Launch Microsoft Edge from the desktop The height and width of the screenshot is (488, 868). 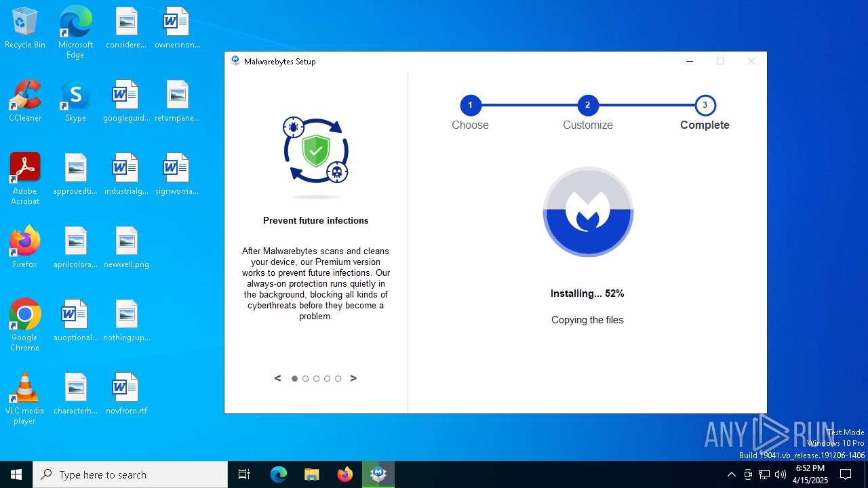[75, 32]
